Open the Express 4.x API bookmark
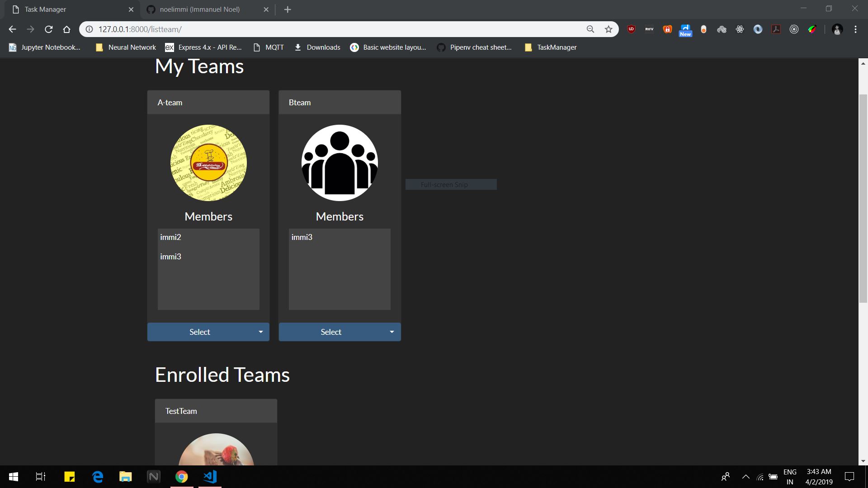Viewport: 868px width, 488px height. pos(203,47)
